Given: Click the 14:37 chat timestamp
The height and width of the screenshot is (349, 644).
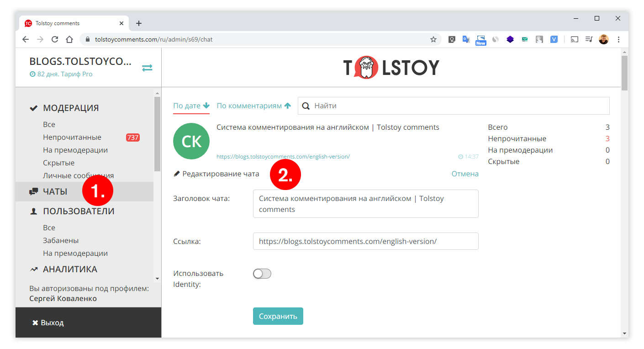Looking at the screenshot, I should (x=468, y=157).
